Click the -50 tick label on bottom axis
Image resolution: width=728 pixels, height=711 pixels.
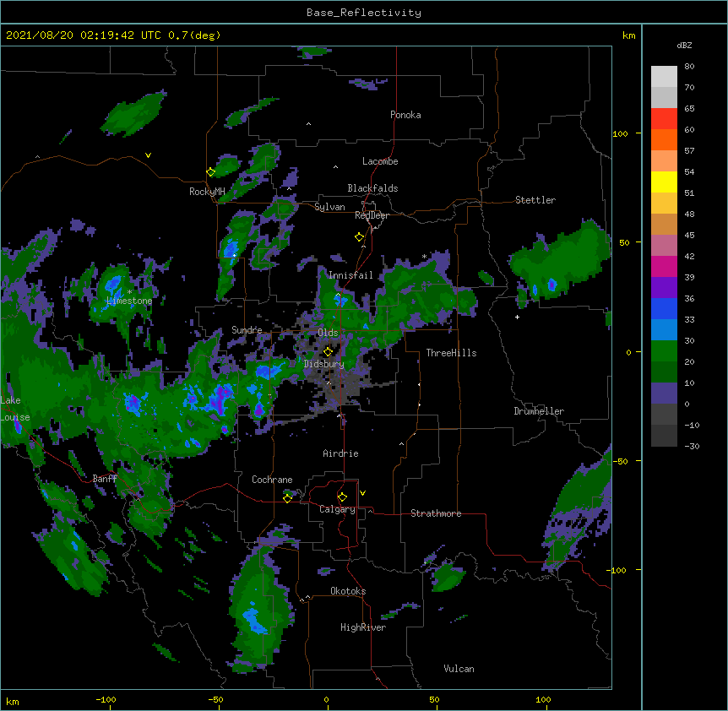pos(215,699)
